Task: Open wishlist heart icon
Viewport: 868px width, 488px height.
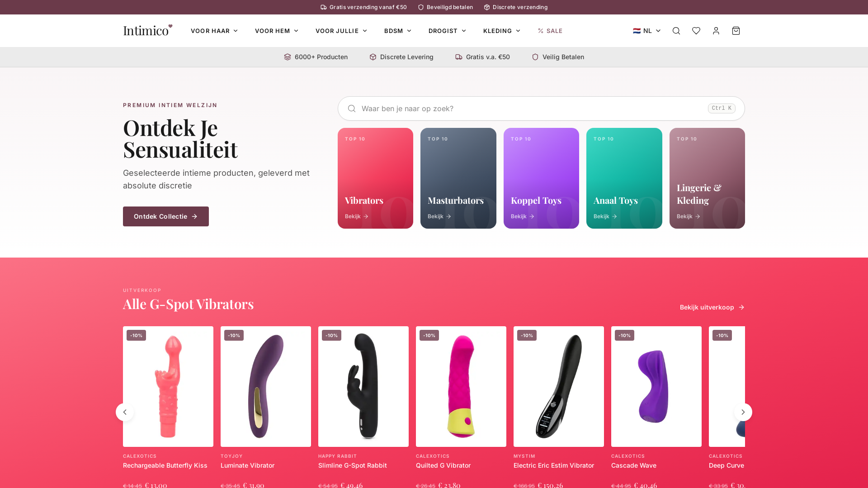Action: point(696,31)
